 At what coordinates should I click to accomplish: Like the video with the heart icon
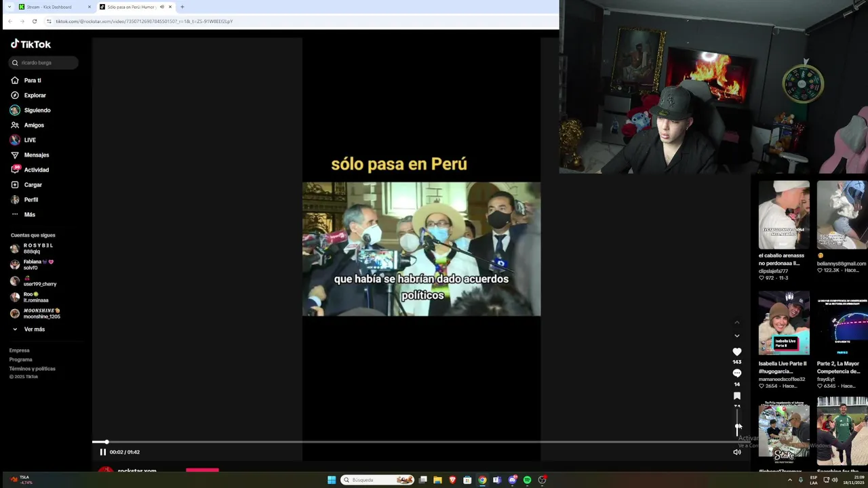[737, 352]
